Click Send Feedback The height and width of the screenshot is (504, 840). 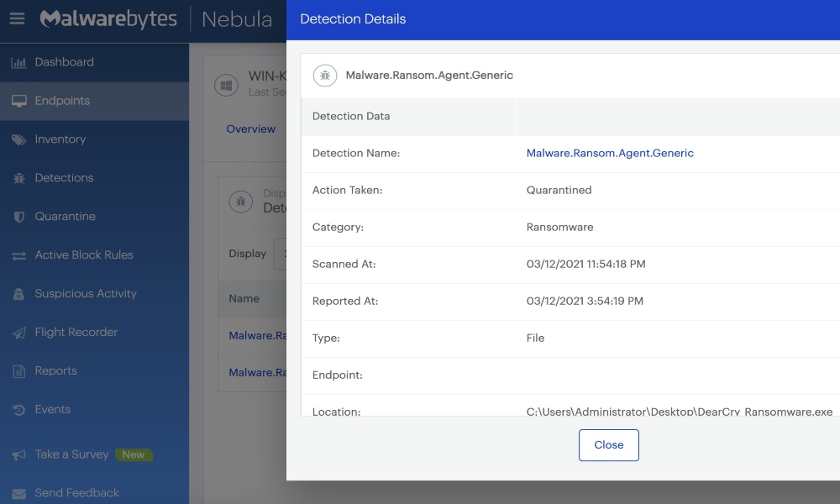tap(76, 493)
